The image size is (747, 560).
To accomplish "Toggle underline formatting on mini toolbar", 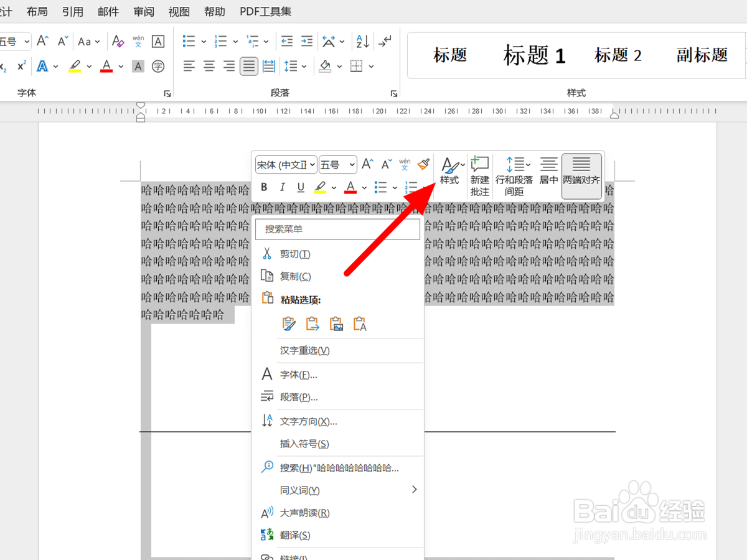I will click(x=301, y=187).
